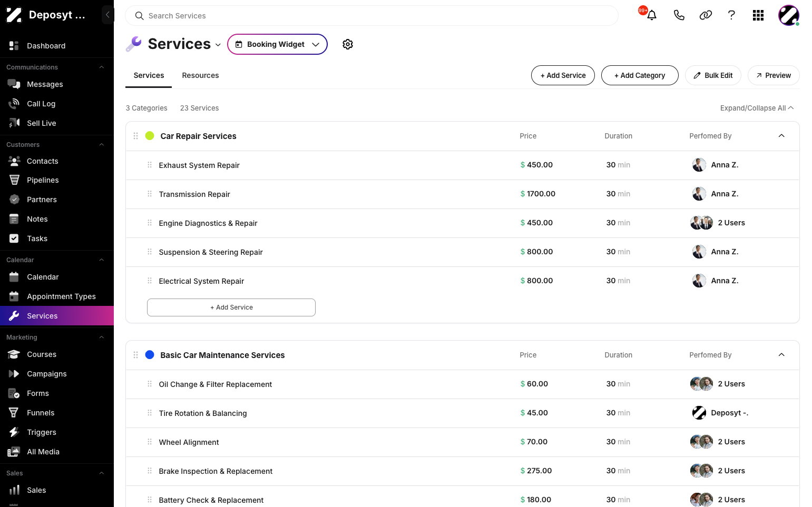Collapse the sidebar with arrow icon
Screen dimensions: 812x507
pyautogui.click(x=107, y=15)
